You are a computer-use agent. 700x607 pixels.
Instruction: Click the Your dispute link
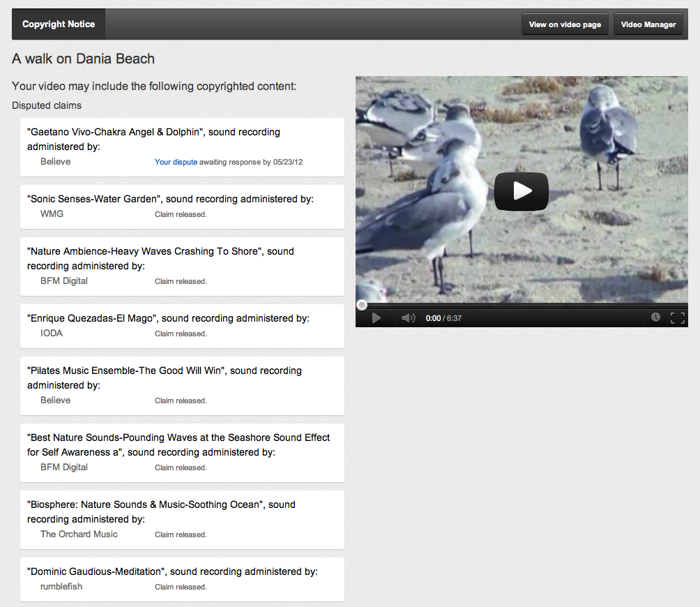click(x=176, y=162)
